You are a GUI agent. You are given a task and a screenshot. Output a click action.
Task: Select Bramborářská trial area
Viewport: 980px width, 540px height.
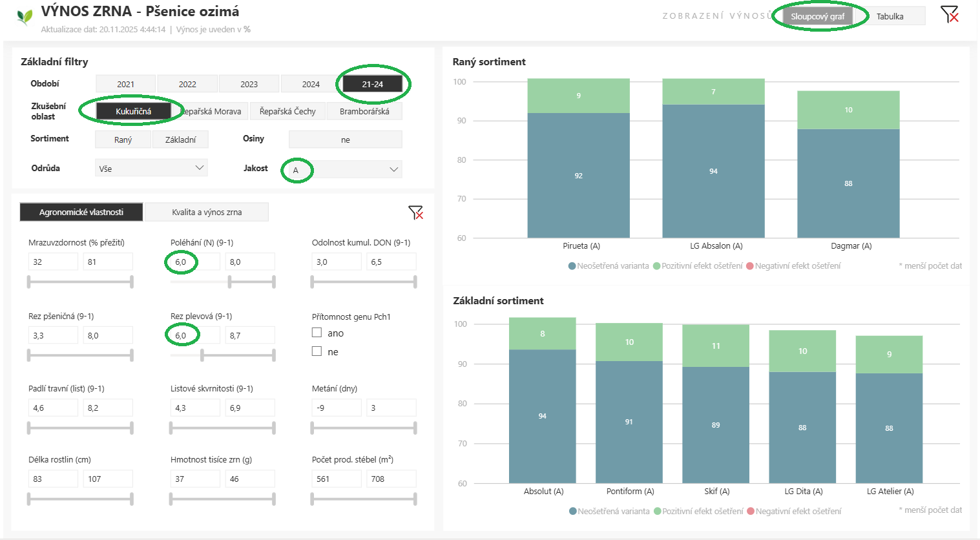click(x=364, y=111)
